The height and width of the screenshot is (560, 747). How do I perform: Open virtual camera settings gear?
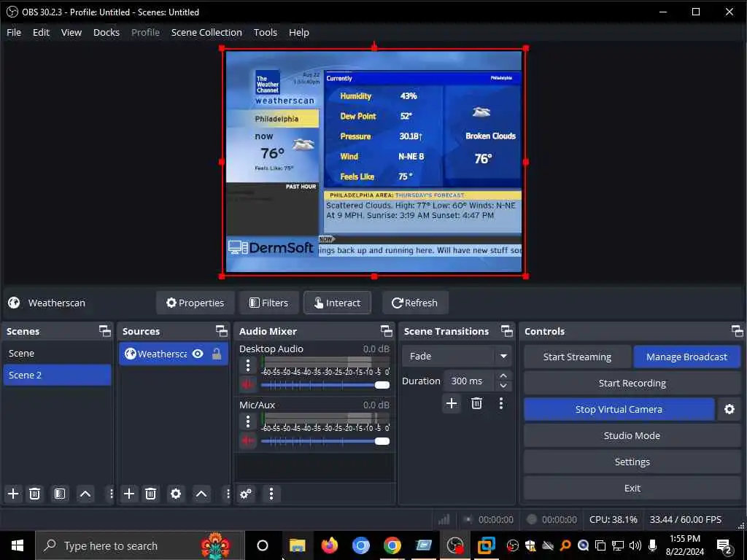(x=729, y=410)
